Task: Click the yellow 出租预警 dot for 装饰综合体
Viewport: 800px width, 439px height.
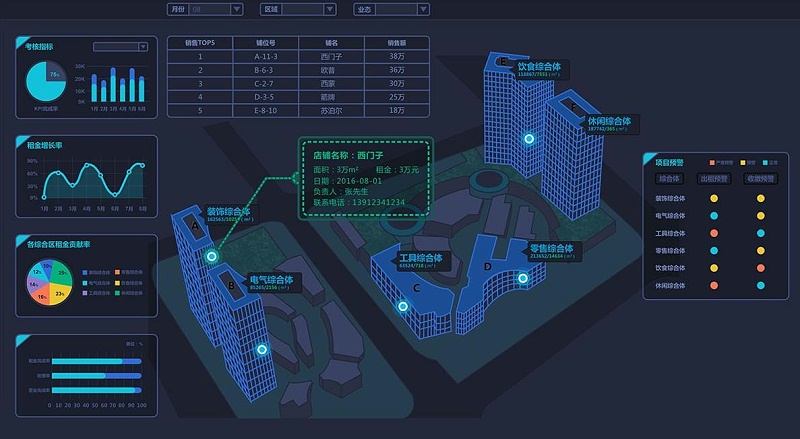Action: pyautogui.click(x=714, y=198)
